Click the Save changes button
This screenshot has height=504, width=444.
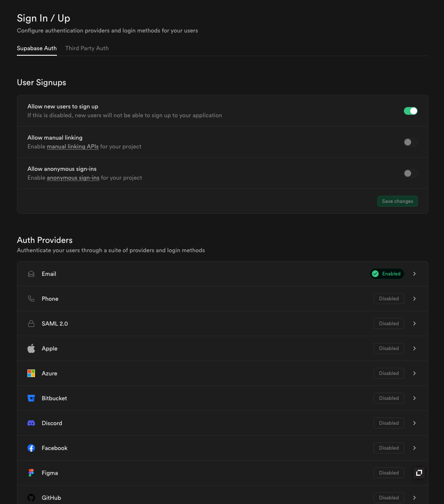point(397,201)
